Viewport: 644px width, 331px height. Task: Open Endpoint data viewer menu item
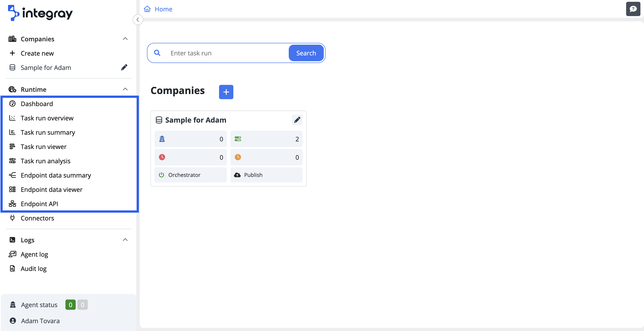tap(52, 189)
